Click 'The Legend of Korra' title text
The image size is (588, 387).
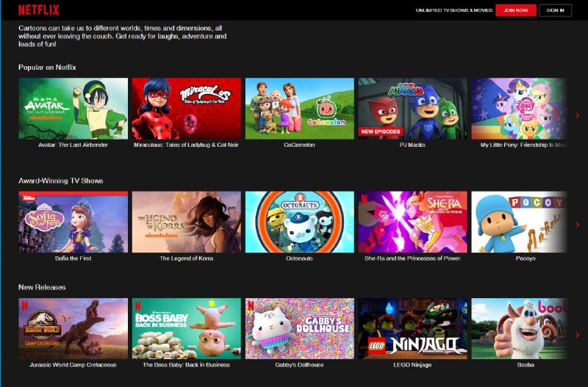click(x=187, y=258)
